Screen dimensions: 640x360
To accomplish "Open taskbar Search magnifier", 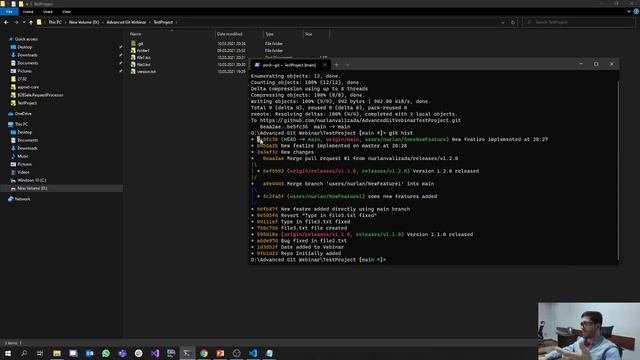I will (24, 353).
